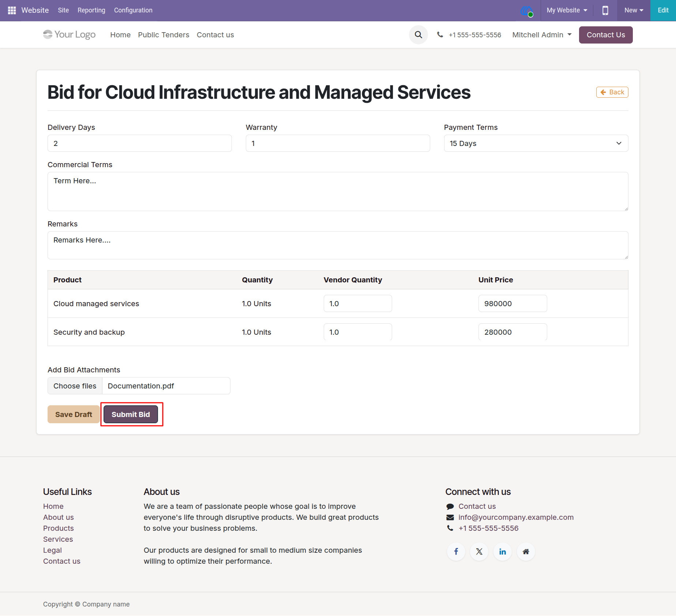Toggle the mobile preview phone icon
The image size is (676, 616).
605,10
